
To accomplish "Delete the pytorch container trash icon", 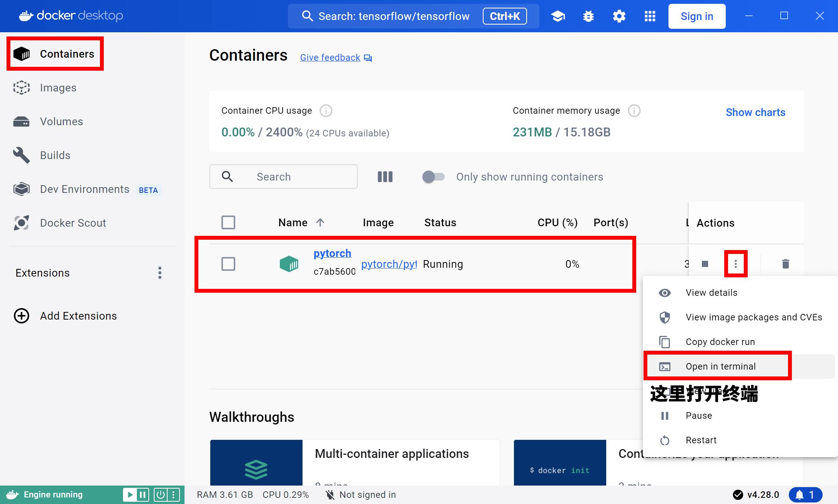I will 786,264.
